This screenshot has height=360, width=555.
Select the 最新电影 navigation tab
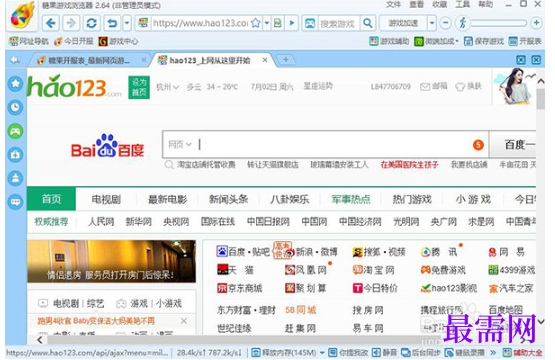point(167,199)
